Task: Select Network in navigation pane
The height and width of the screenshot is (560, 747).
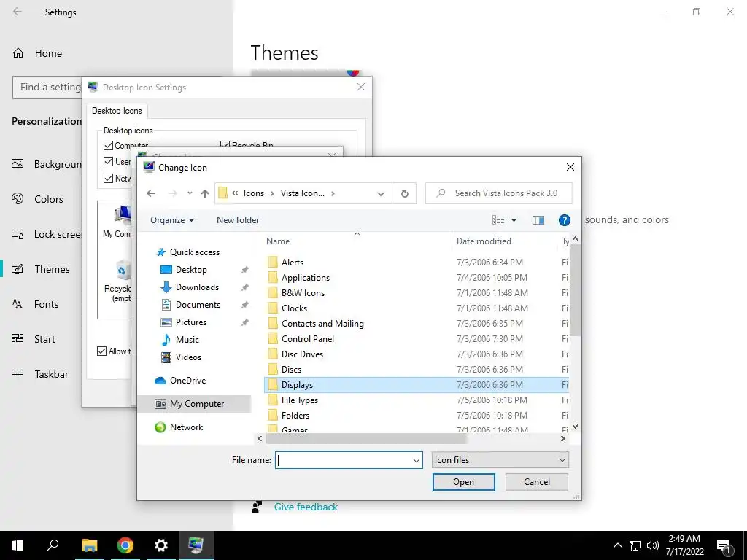Action: 186,427
